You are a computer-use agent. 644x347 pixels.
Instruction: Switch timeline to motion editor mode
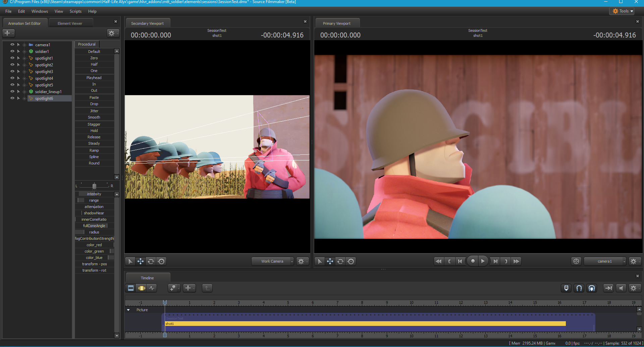[x=142, y=288]
